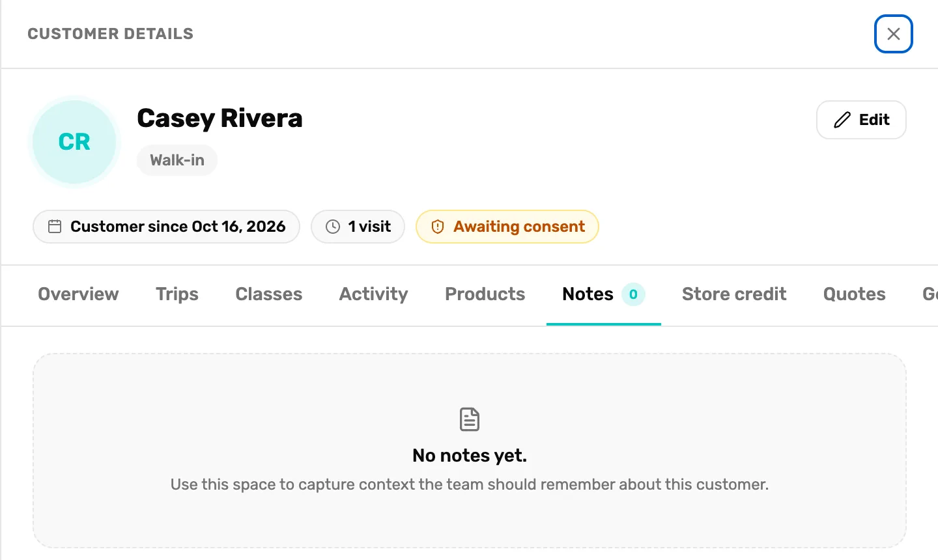Screen dimensions: 938x560
Task: Close the customer details panel
Action: [x=893, y=34]
